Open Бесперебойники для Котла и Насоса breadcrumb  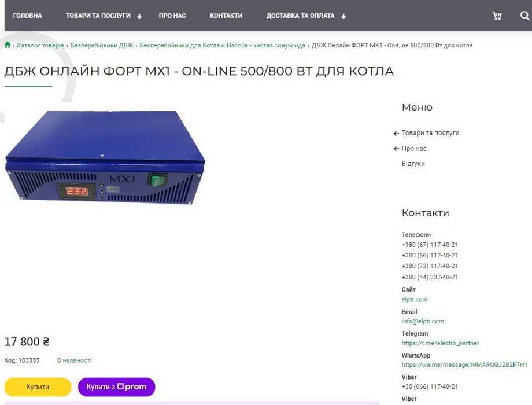tap(223, 45)
